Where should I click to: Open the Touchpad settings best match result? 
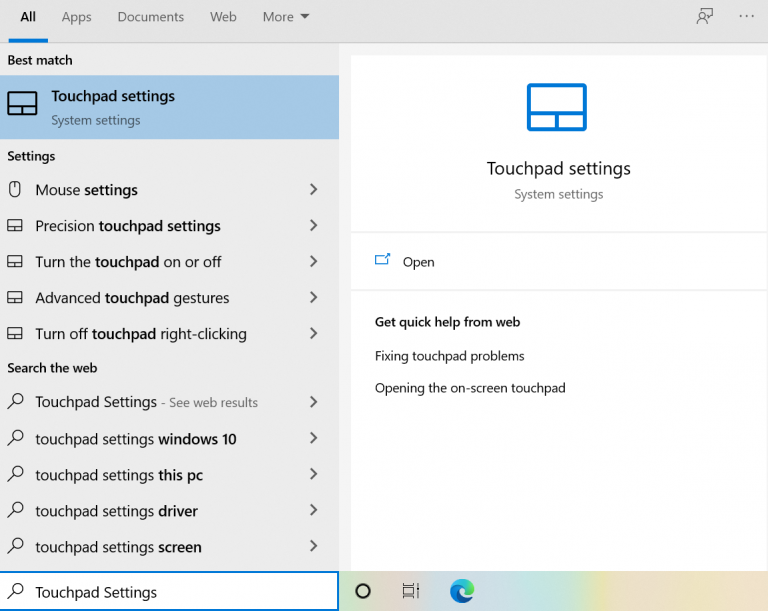(x=169, y=107)
